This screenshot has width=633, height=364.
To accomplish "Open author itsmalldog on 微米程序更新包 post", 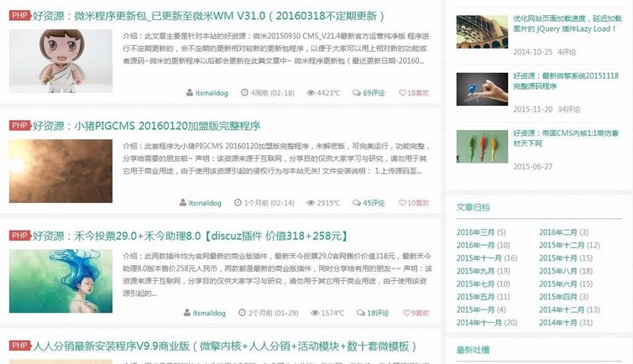I will coord(212,93).
